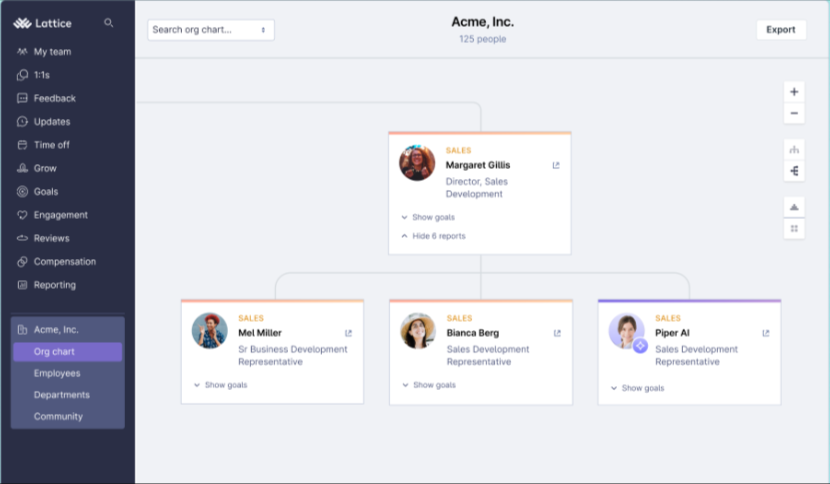Image resolution: width=830 pixels, height=484 pixels.
Task: Expand Show goals for Margaret Gillis
Action: click(x=428, y=217)
